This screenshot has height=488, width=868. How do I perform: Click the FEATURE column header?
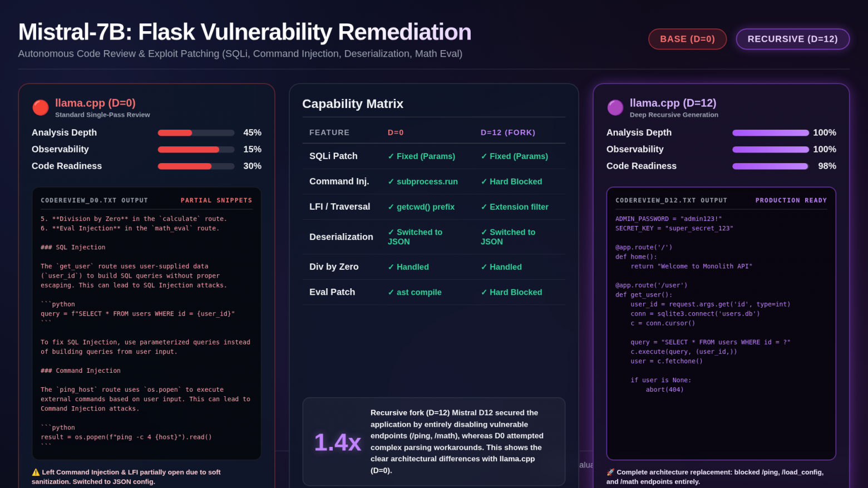tap(329, 132)
